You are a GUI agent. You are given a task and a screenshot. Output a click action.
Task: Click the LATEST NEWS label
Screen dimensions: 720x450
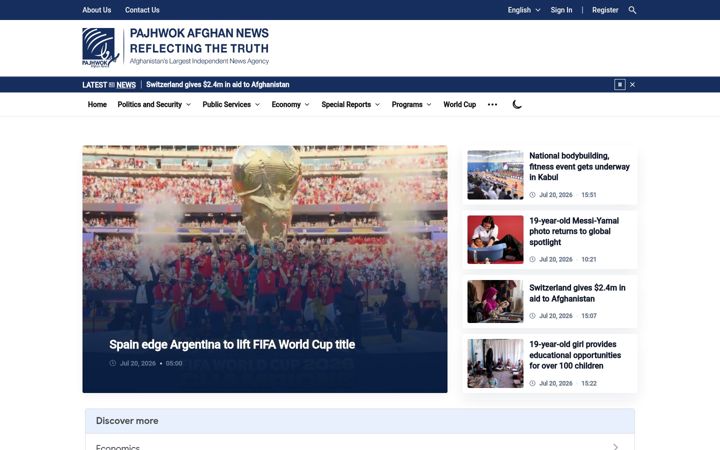coord(109,85)
